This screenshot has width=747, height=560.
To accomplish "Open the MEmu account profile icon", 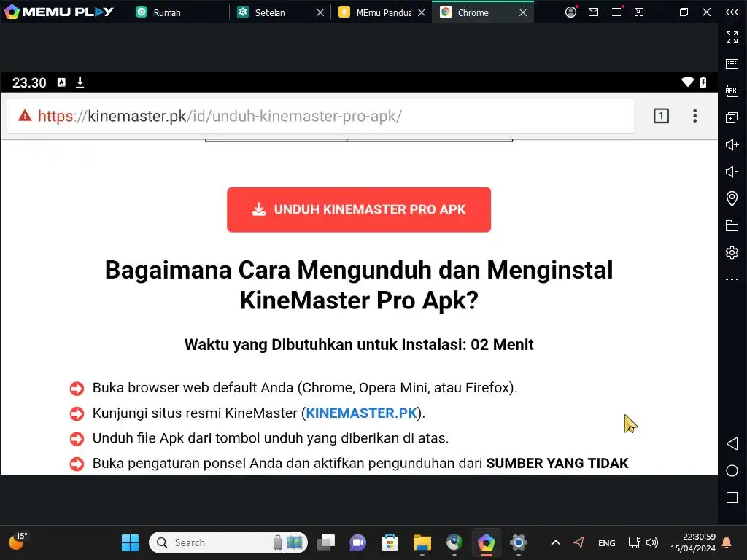I will tap(570, 12).
